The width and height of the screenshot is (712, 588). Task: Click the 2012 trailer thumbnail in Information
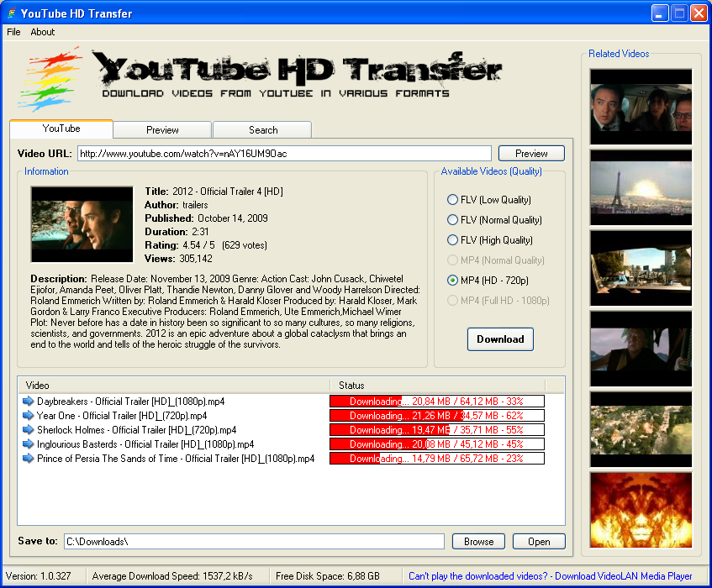click(82, 224)
